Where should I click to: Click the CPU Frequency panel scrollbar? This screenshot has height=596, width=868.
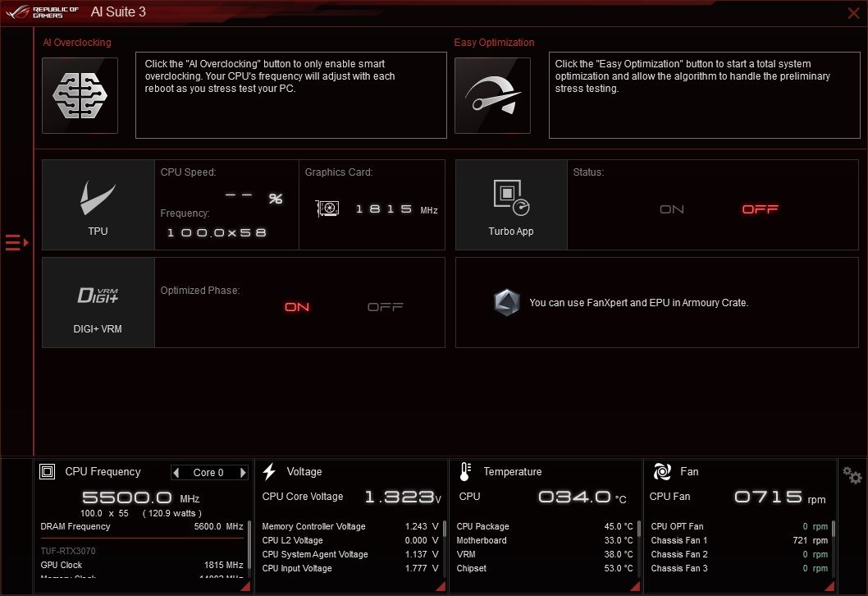point(249,546)
